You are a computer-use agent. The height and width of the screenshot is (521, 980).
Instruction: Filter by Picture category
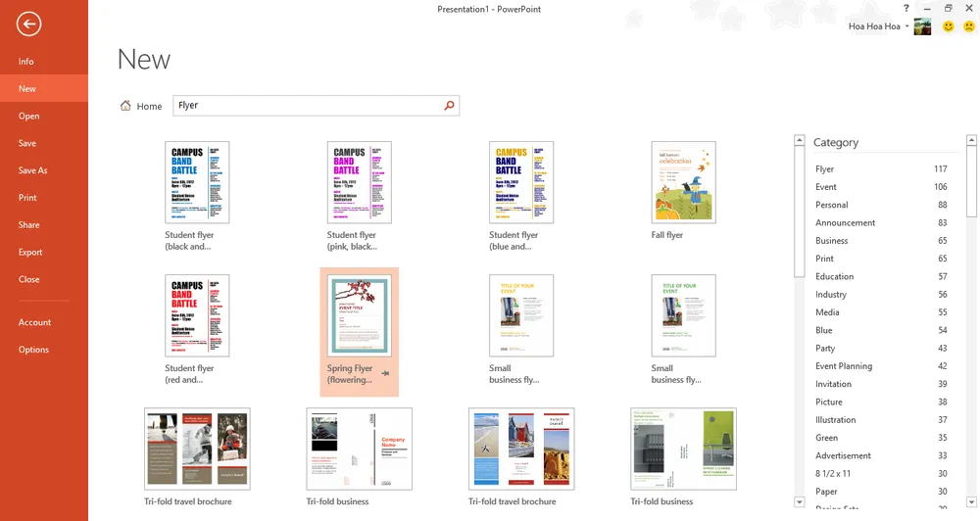[881, 402]
